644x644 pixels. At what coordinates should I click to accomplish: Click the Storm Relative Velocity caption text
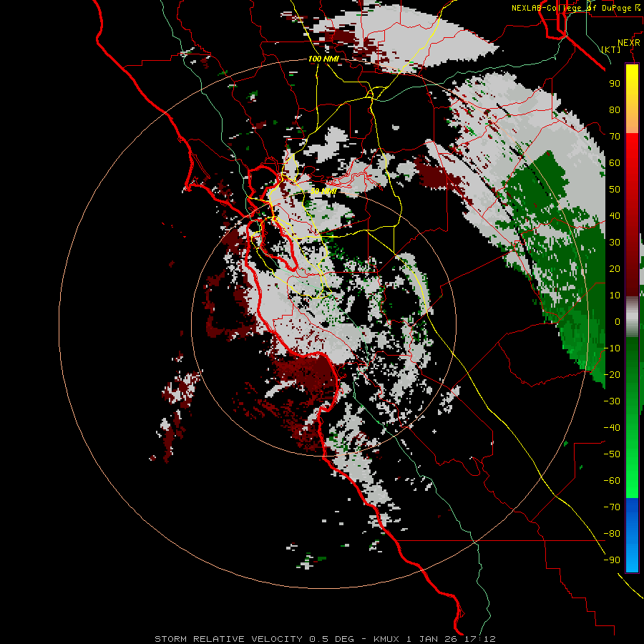point(325,639)
